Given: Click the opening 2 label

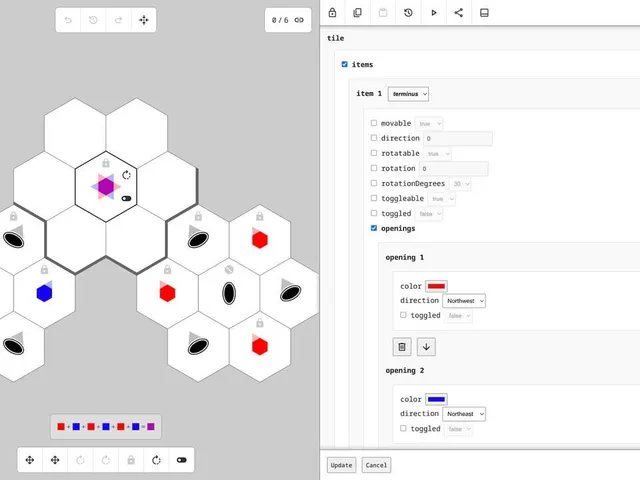Looking at the screenshot, I should pos(404,370).
